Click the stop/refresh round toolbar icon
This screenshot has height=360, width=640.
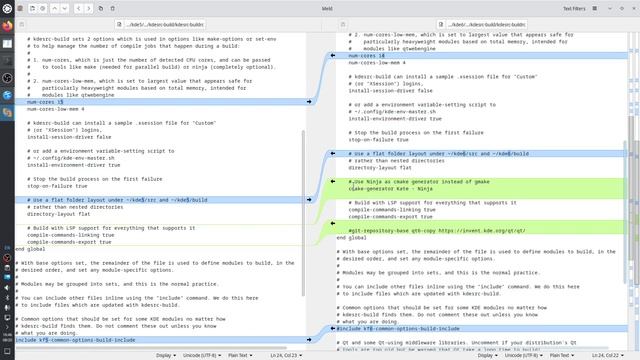tap(43, 8)
